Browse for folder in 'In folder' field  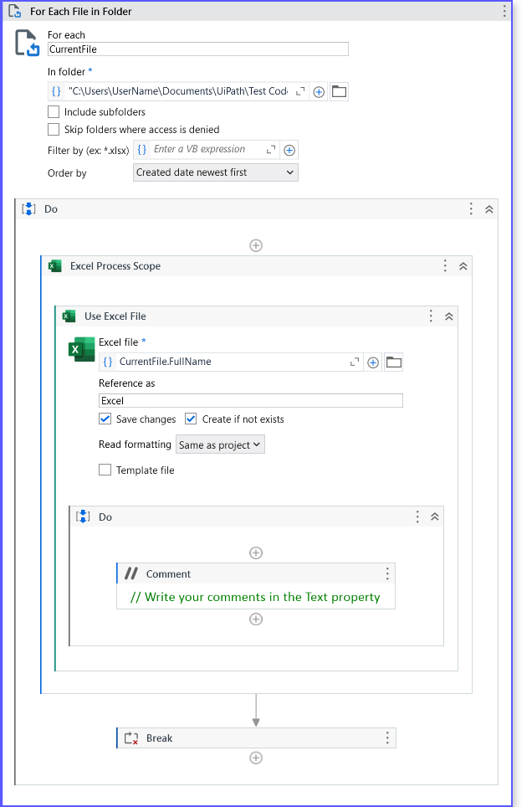(339, 91)
